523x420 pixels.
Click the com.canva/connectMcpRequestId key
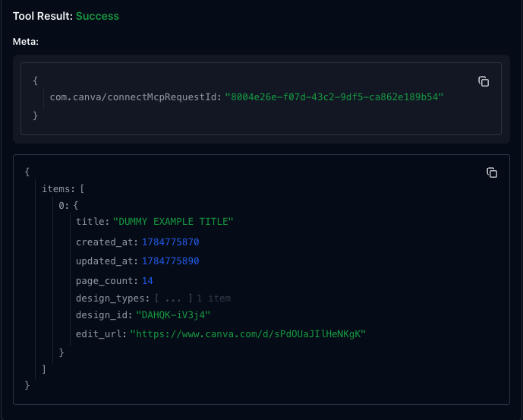click(134, 97)
